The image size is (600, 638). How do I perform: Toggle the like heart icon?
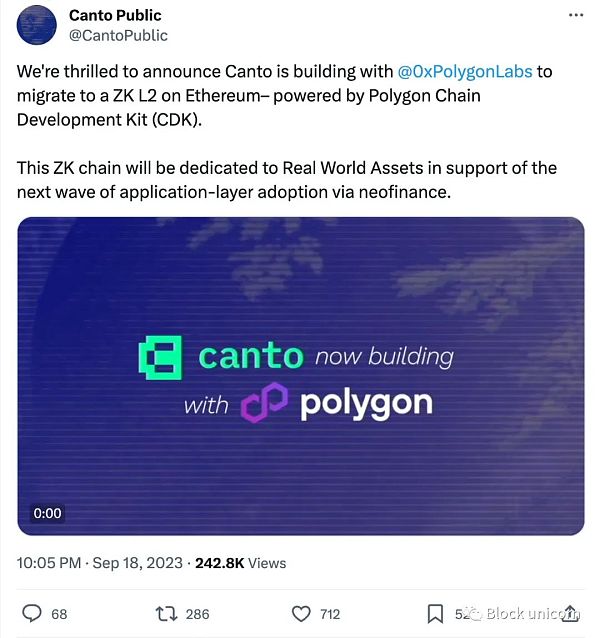[300, 613]
